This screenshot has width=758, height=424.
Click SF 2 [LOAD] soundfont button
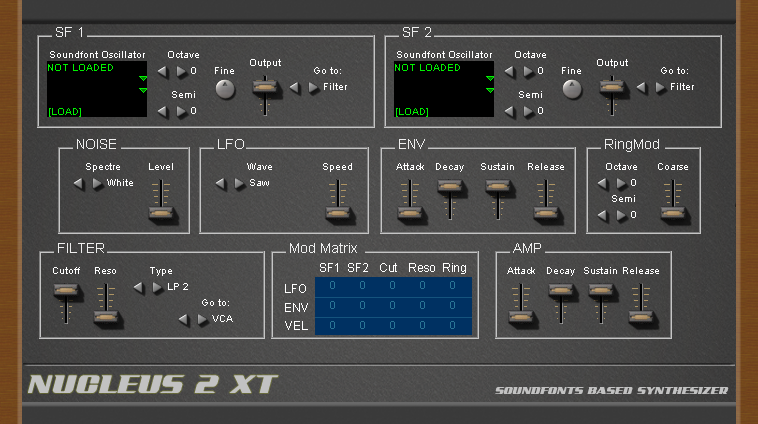[412, 112]
